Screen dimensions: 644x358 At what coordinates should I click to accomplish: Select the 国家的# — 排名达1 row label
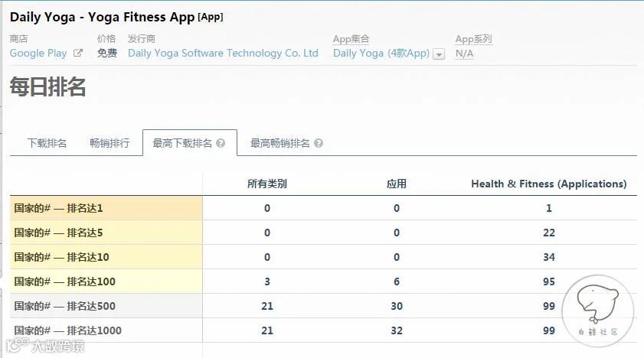[x=58, y=208]
